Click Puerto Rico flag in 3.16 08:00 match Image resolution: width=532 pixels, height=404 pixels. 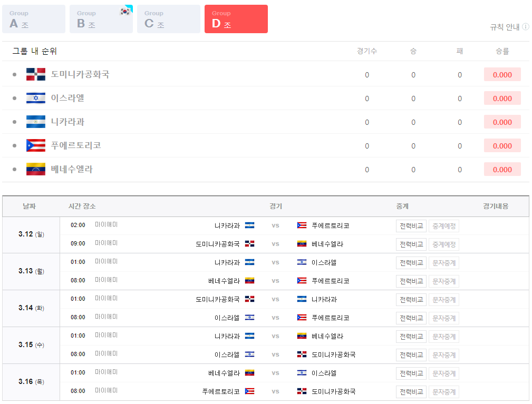[x=250, y=391]
